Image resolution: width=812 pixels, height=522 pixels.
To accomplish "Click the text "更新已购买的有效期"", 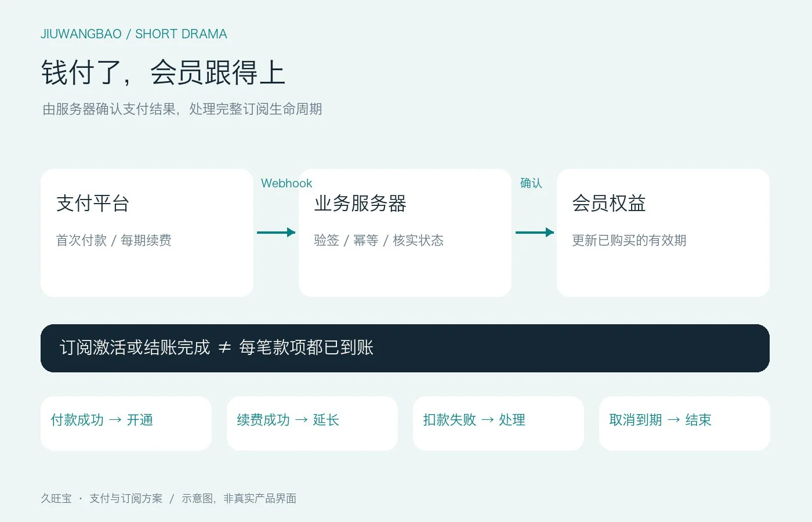I will (x=629, y=240).
